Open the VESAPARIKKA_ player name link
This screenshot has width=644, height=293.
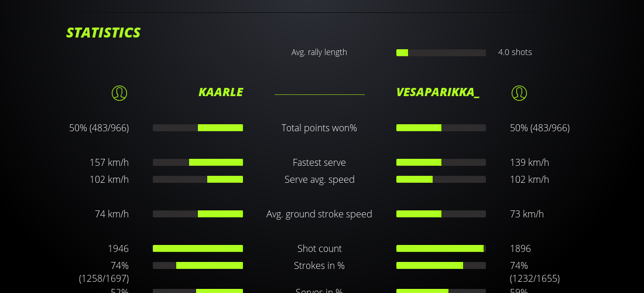point(437,92)
